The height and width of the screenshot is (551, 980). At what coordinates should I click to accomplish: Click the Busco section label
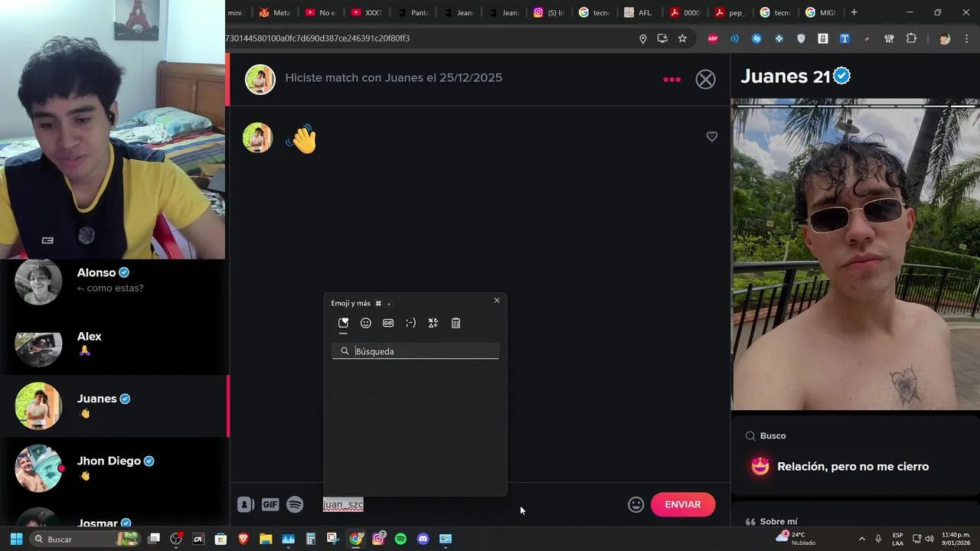tap(773, 435)
